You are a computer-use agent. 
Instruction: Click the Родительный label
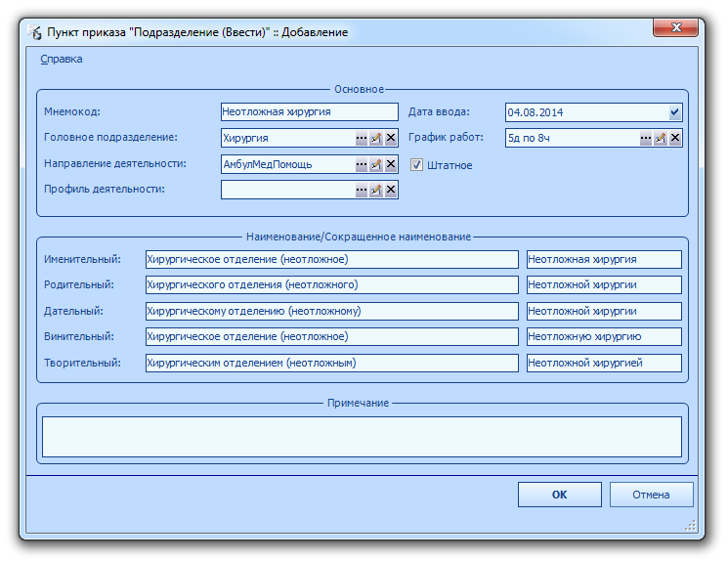click(78, 284)
